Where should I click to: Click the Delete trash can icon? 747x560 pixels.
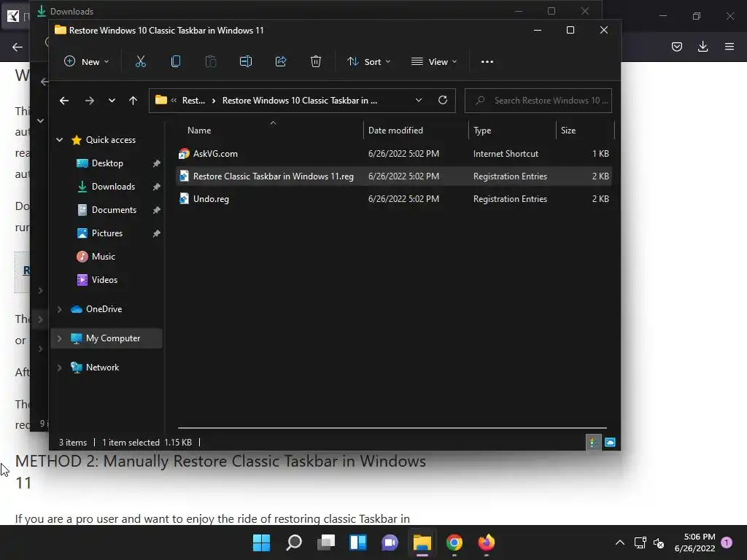(316, 61)
